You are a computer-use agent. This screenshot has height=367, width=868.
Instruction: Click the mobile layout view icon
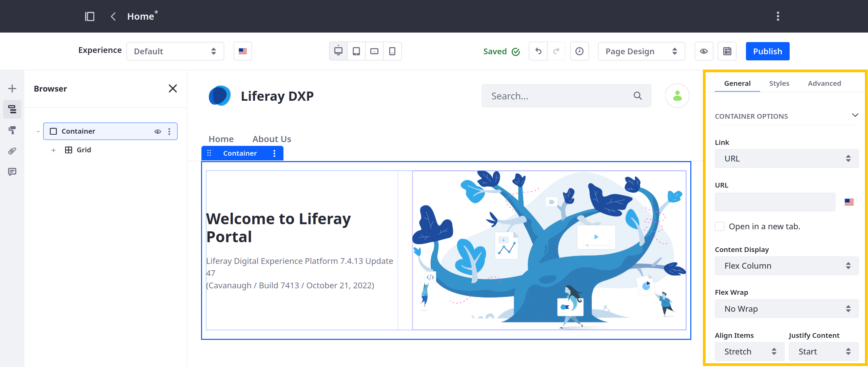click(393, 51)
